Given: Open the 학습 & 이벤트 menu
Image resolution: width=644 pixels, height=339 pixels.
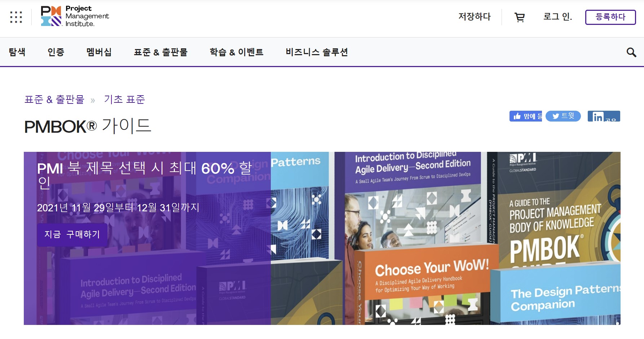Looking at the screenshot, I should click(237, 52).
